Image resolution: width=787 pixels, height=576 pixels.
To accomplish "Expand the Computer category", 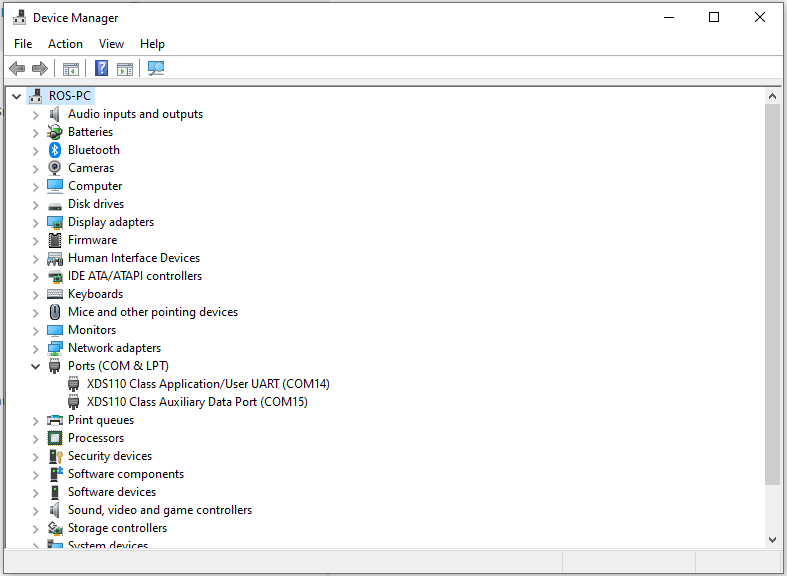I will click(x=35, y=187).
